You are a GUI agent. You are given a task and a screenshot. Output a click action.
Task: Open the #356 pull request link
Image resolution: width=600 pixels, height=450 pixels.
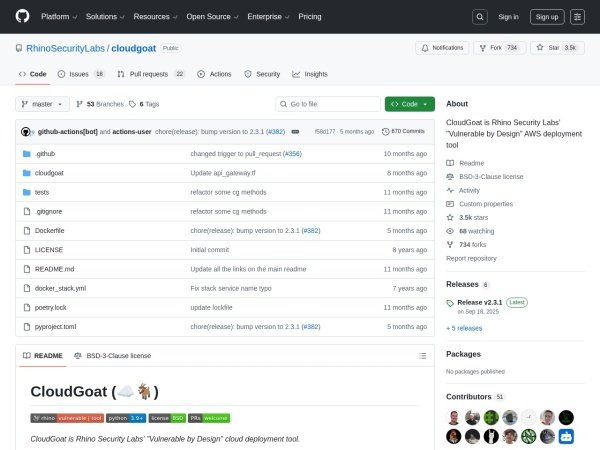pos(292,154)
